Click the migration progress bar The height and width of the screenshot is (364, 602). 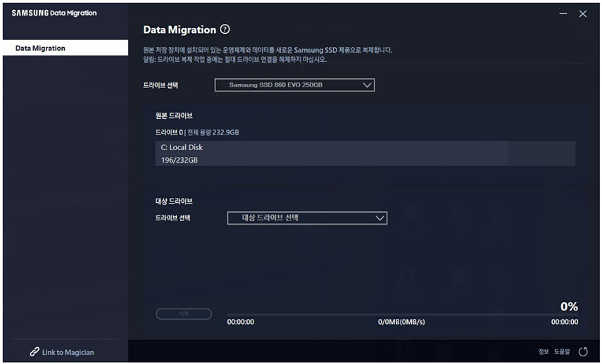(402, 315)
